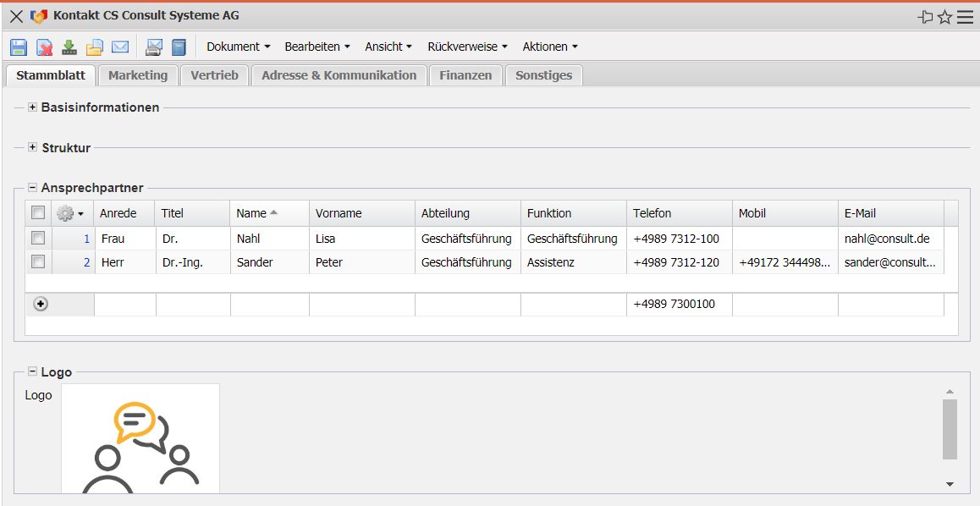Open contact number 1 link

(x=86, y=239)
